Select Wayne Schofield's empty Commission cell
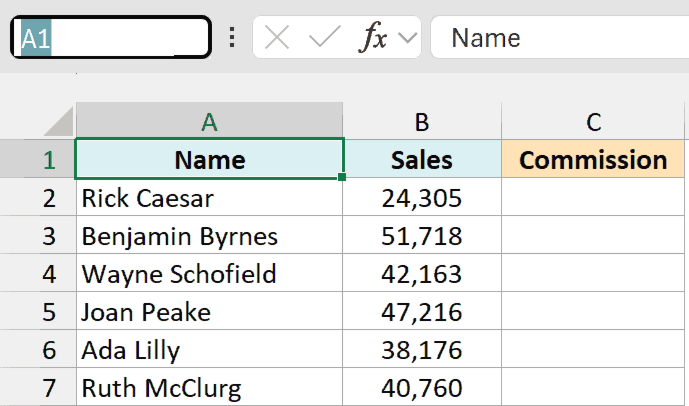The width and height of the screenshot is (689, 406). point(593,273)
